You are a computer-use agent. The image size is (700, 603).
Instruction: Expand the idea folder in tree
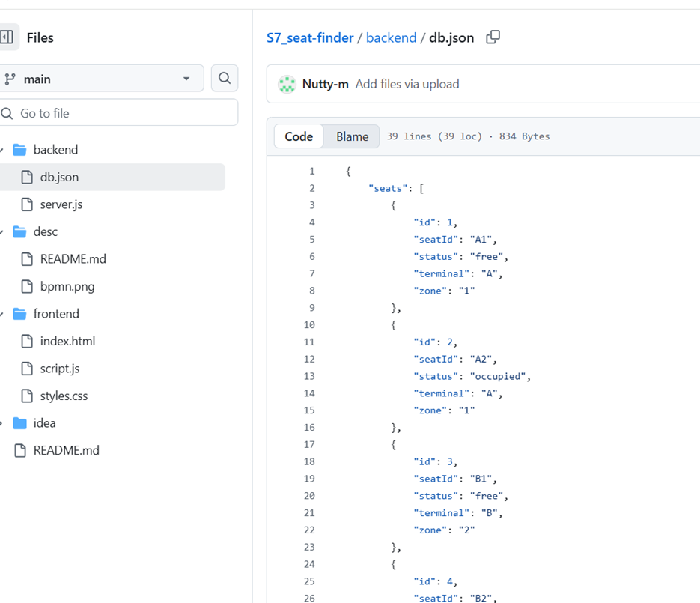tap(2, 423)
